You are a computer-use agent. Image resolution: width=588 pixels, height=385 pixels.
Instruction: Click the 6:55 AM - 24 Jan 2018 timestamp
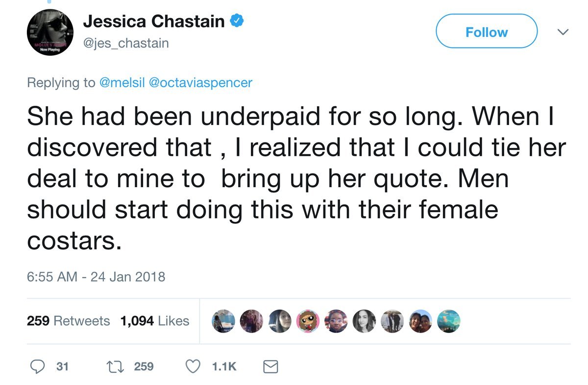point(96,277)
